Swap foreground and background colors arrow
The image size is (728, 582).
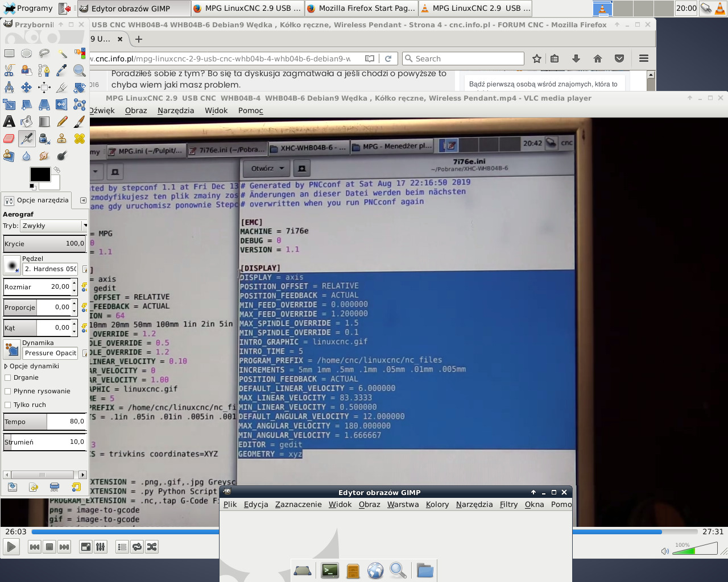pos(57,170)
